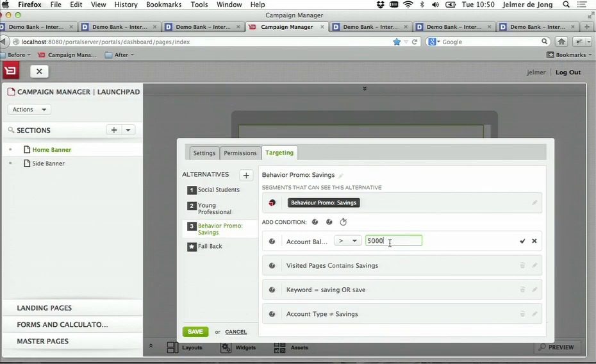Click the plus icon to add an alternative
Screen dimensions: 596x364
(x=246, y=175)
